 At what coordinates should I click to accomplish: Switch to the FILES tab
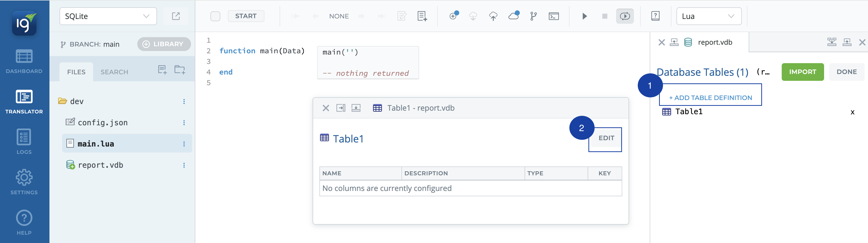(76, 72)
